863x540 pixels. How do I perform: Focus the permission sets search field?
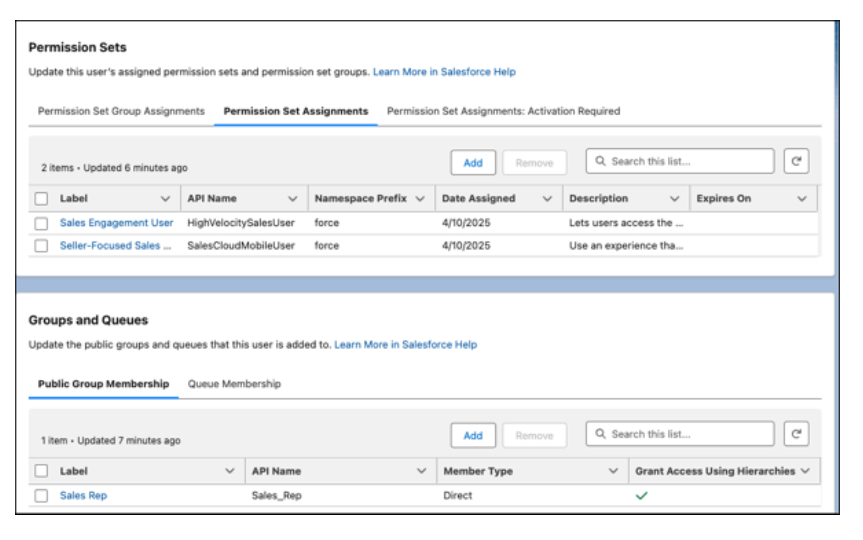pos(680,161)
